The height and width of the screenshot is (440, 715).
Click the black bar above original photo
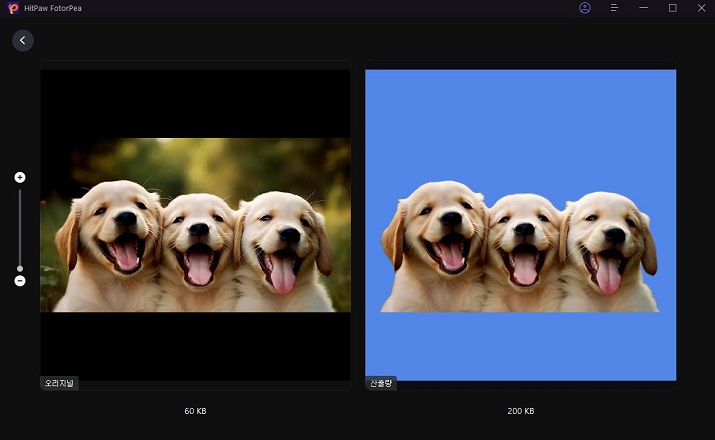tap(195, 100)
